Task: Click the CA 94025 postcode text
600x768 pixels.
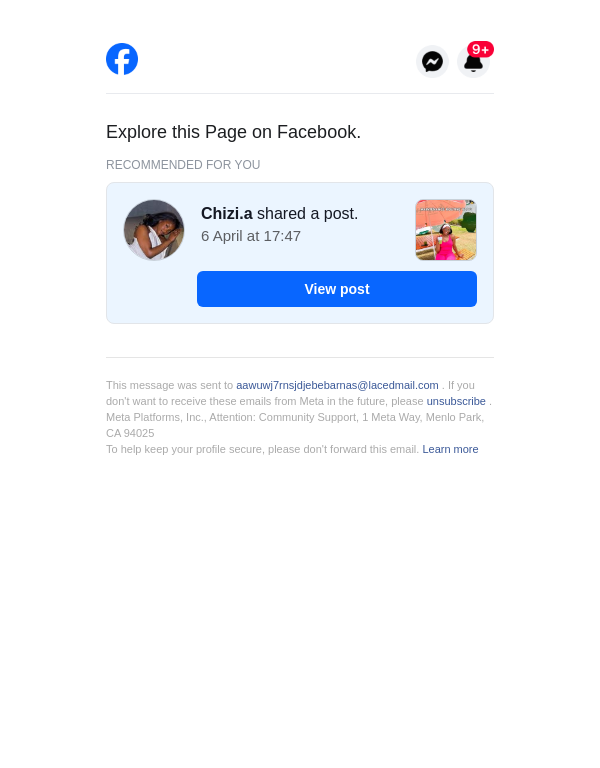Action: tap(130, 433)
